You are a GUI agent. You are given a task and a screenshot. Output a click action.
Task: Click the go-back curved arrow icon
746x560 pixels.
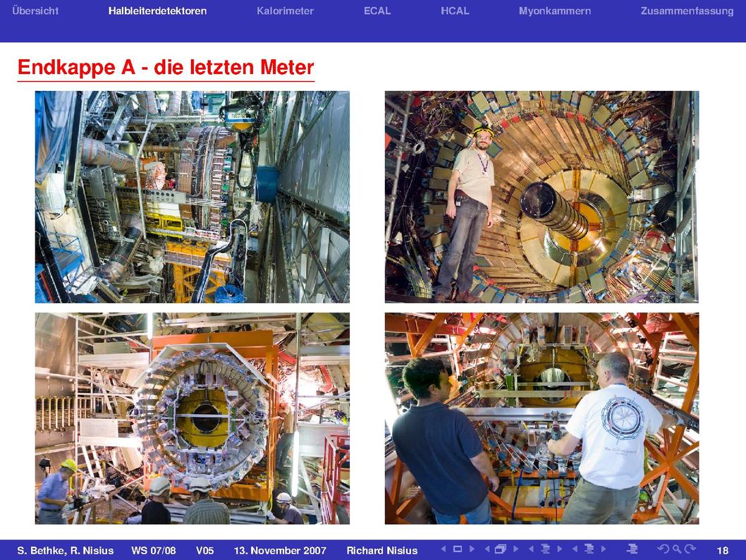663,549
